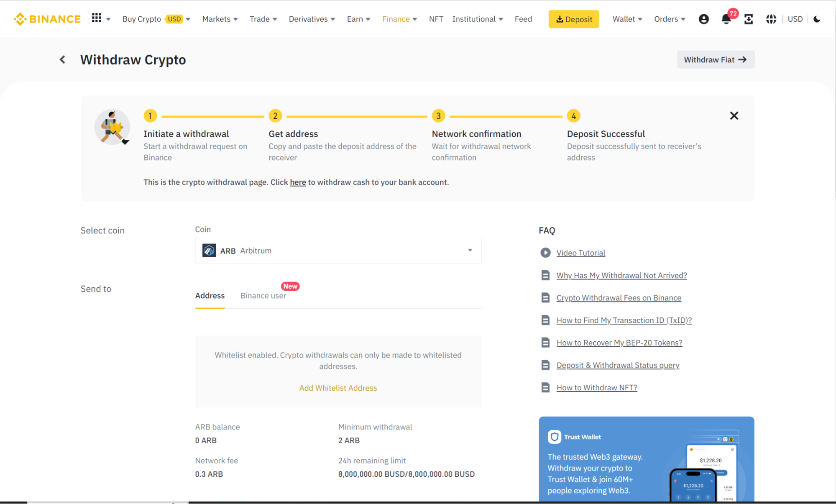Expand the Institutional menu
Screen dimensions: 836x504
(x=478, y=19)
